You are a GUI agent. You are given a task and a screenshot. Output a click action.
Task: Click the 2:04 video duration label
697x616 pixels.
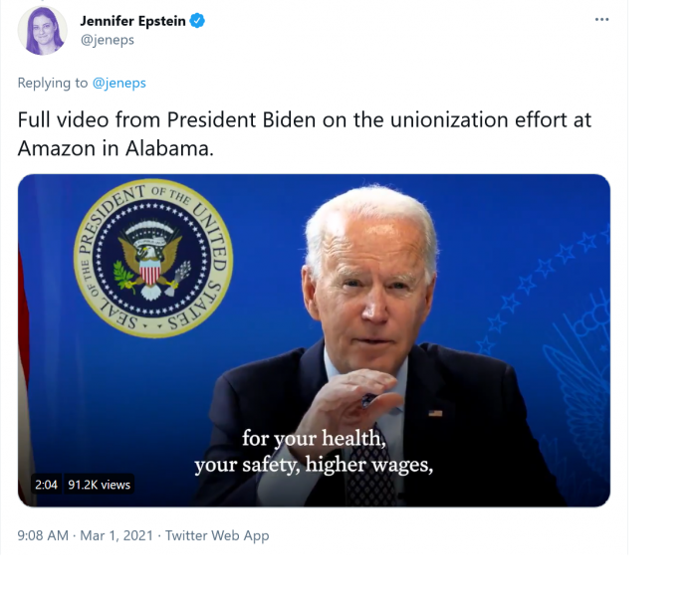(46, 485)
